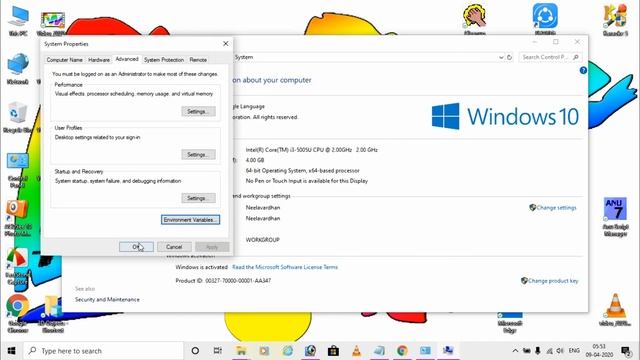Image resolution: width=640 pixels, height=360 pixels.
Task: Click the volume icon in system tray
Action: (x=560, y=351)
